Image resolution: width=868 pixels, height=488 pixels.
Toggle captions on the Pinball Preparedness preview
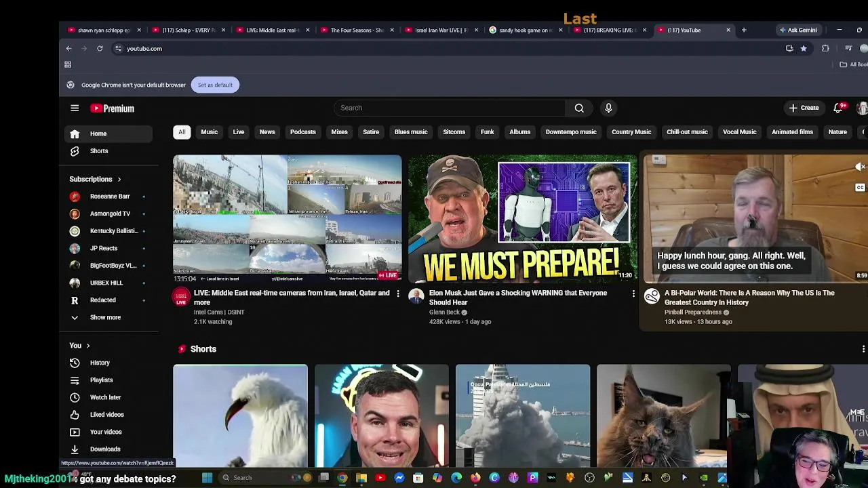860,188
